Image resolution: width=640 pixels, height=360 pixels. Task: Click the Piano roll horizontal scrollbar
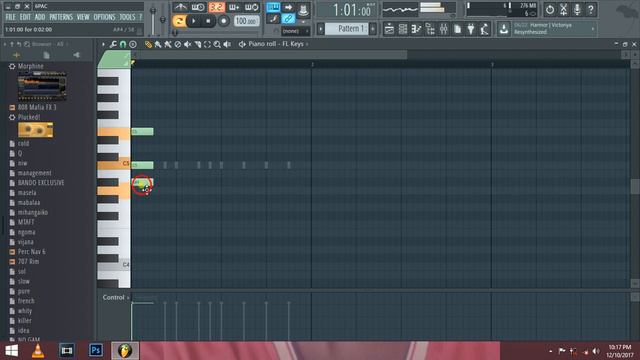click(269, 55)
